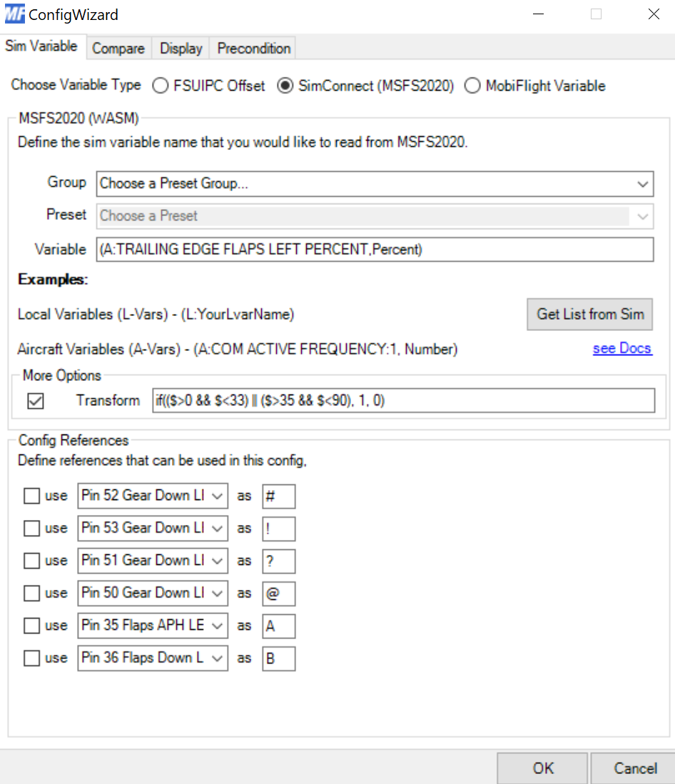
Task: Switch to the Sim Variable tab
Action: click(42, 46)
